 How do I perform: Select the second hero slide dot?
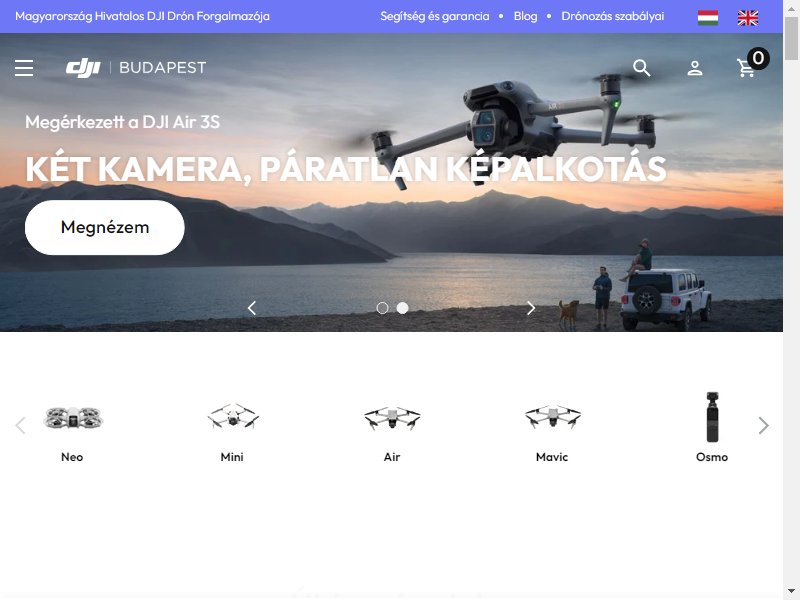pyautogui.click(x=403, y=308)
